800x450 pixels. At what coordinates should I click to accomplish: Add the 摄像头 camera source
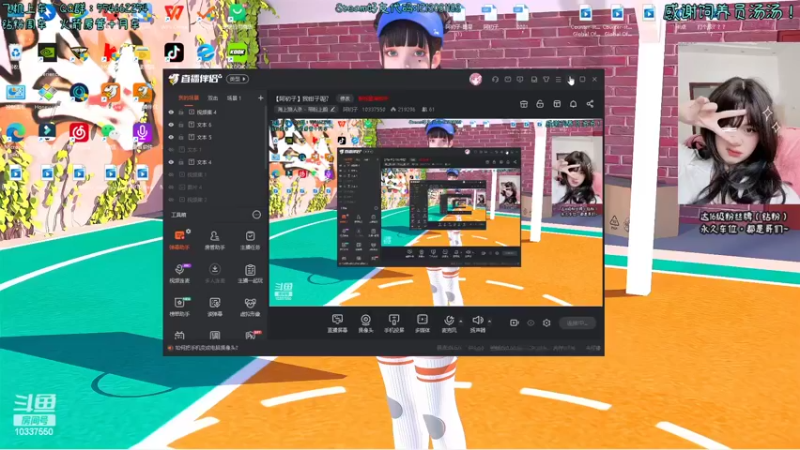click(365, 323)
